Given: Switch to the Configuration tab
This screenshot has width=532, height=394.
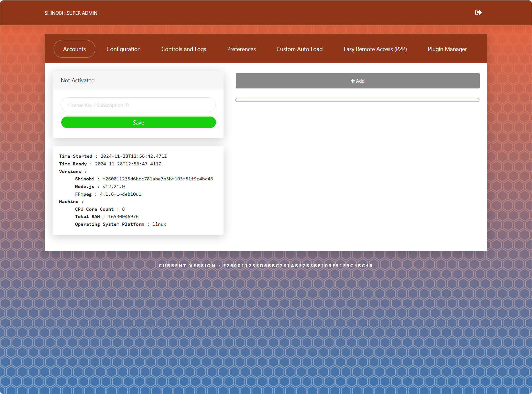Looking at the screenshot, I should pyautogui.click(x=123, y=49).
